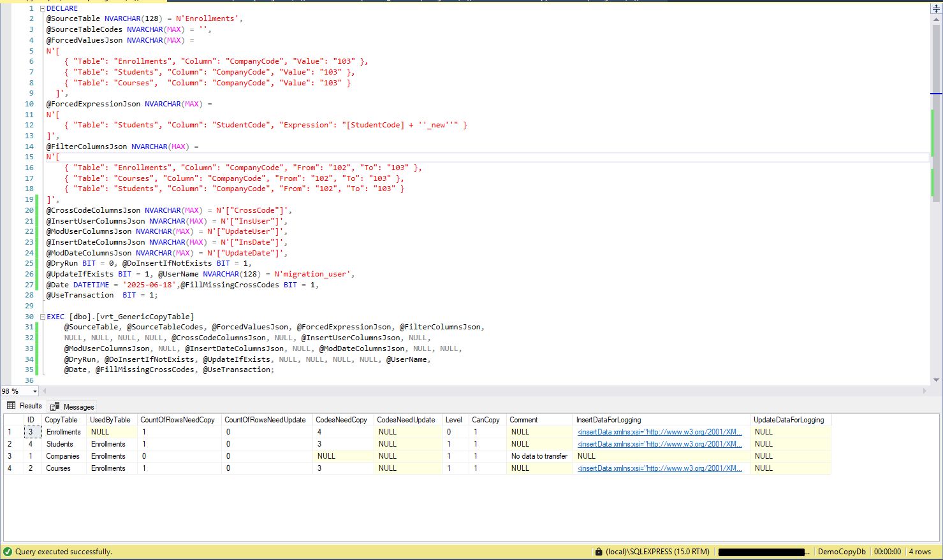Click the green query success checkmark icon
The image size is (943, 560).
(8, 552)
